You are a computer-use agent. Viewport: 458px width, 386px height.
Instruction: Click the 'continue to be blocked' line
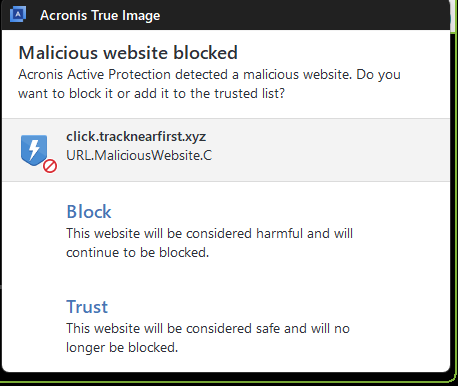tap(137, 252)
